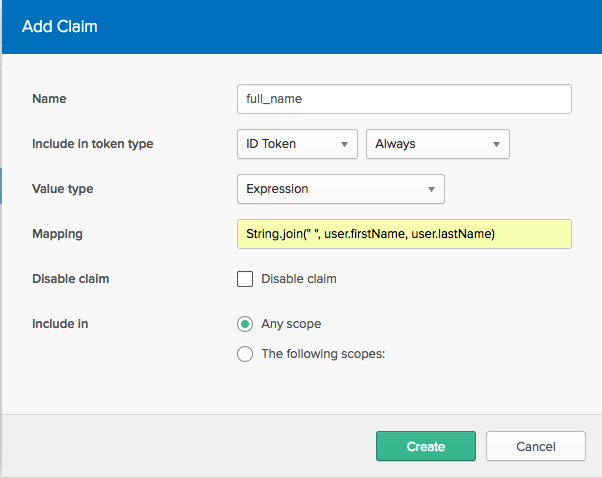This screenshot has width=602, height=478.
Task: Open the ID Token type dropdown
Action: click(297, 144)
